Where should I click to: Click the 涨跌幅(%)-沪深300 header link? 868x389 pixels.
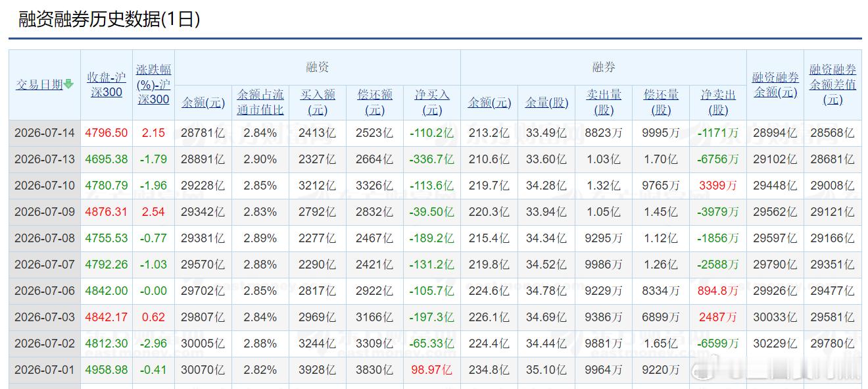[153, 84]
